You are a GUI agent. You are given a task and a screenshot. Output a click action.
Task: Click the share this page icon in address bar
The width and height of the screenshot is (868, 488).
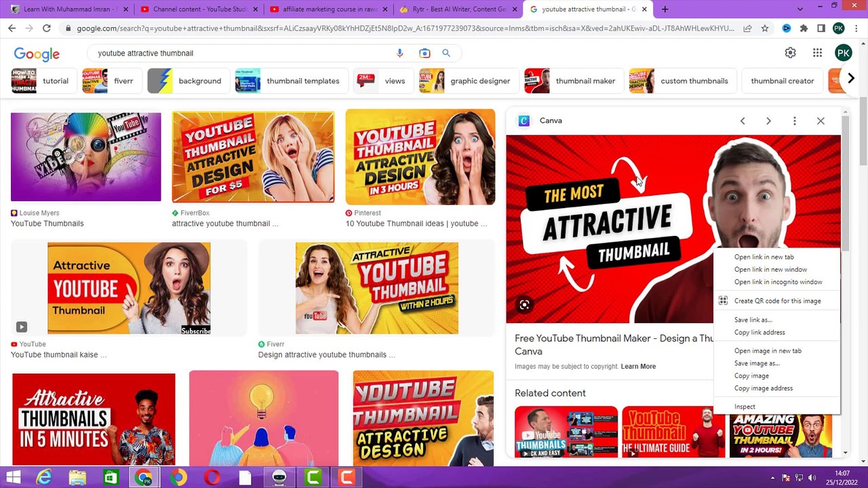coord(747,28)
